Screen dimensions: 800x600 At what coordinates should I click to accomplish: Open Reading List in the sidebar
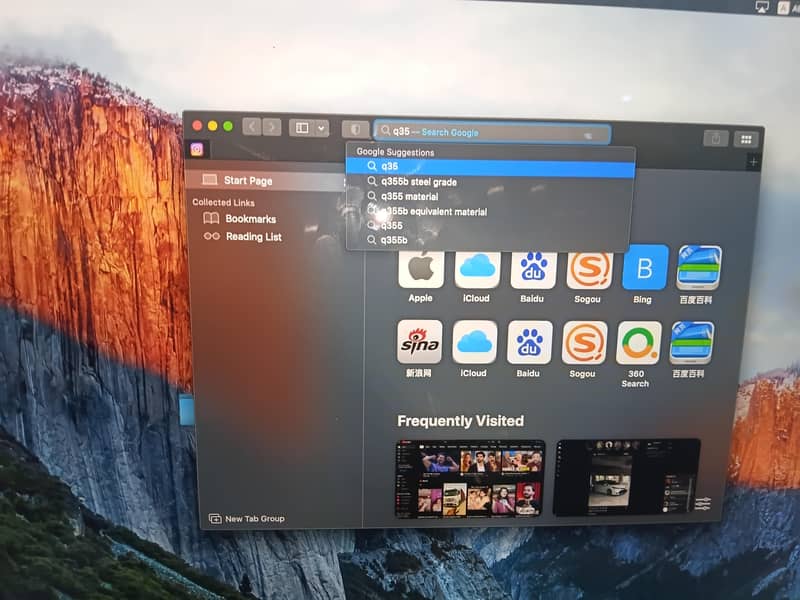(x=242, y=236)
